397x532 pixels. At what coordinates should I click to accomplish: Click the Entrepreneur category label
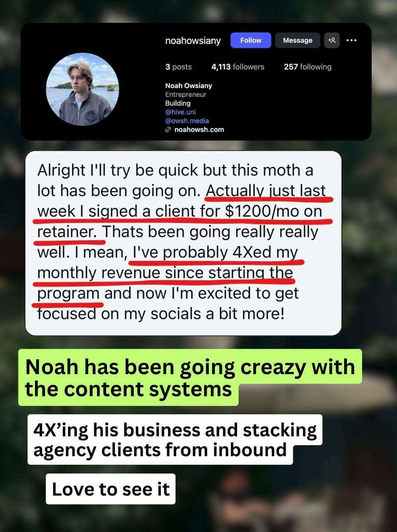point(186,94)
